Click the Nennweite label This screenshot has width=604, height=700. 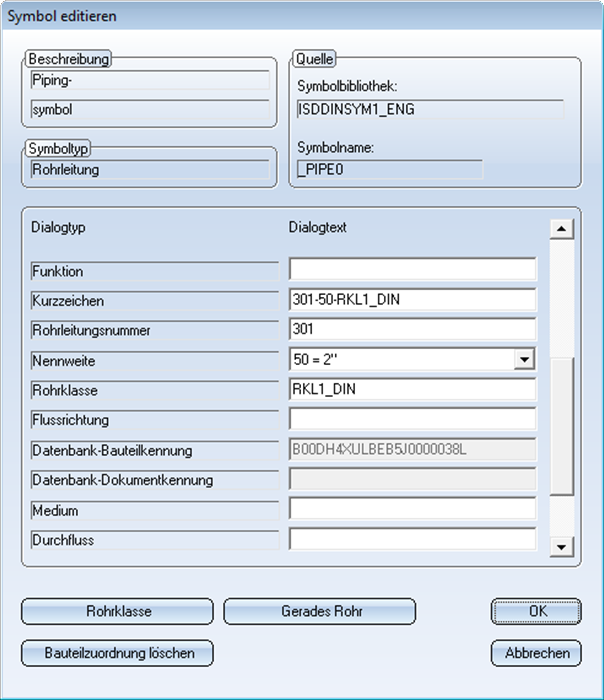pos(155,361)
